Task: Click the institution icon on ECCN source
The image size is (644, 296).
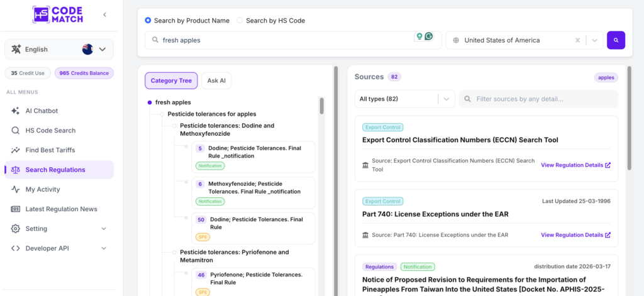Action: 365,165
